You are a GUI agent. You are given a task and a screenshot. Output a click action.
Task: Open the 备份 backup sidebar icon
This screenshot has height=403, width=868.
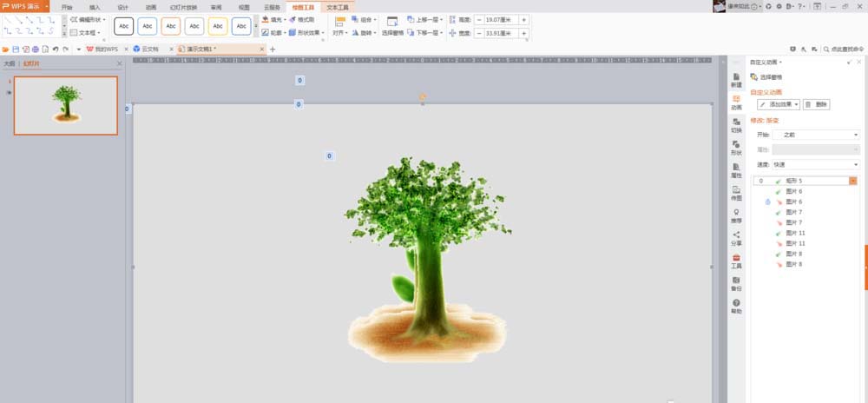click(x=736, y=284)
